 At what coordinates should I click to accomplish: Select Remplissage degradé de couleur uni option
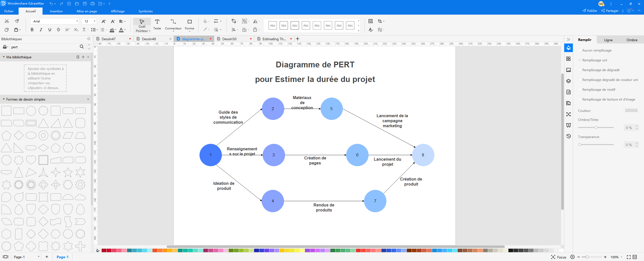pyautogui.click(x=608, y=80)
